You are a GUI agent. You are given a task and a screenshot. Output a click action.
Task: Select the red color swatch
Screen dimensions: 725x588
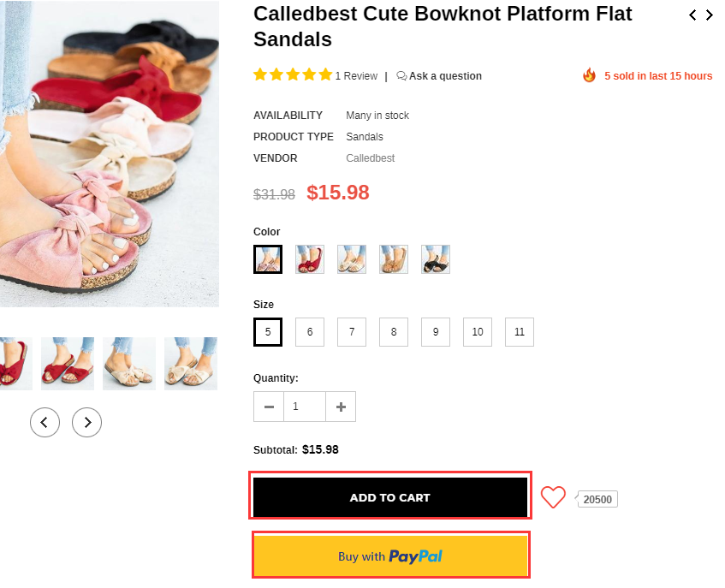coord(310,259)
